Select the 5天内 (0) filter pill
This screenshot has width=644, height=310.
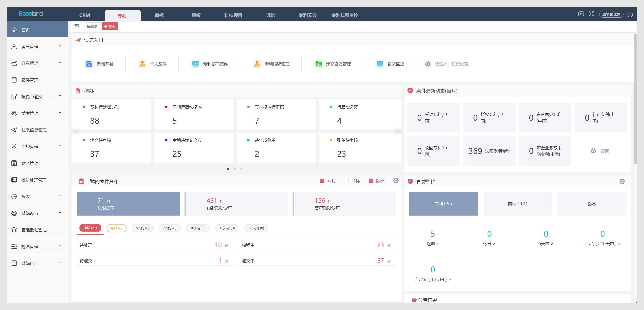tap(142, 228)
